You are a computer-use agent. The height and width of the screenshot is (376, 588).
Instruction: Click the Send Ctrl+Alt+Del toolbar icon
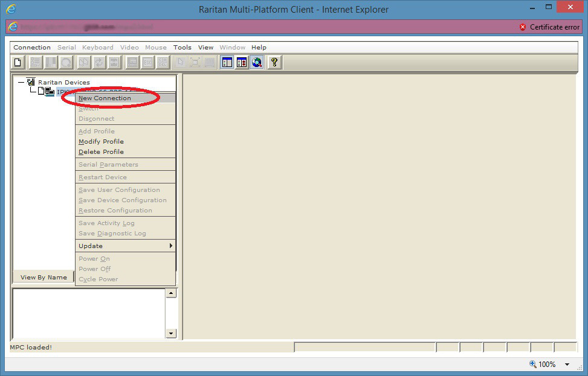coord(163,62)
